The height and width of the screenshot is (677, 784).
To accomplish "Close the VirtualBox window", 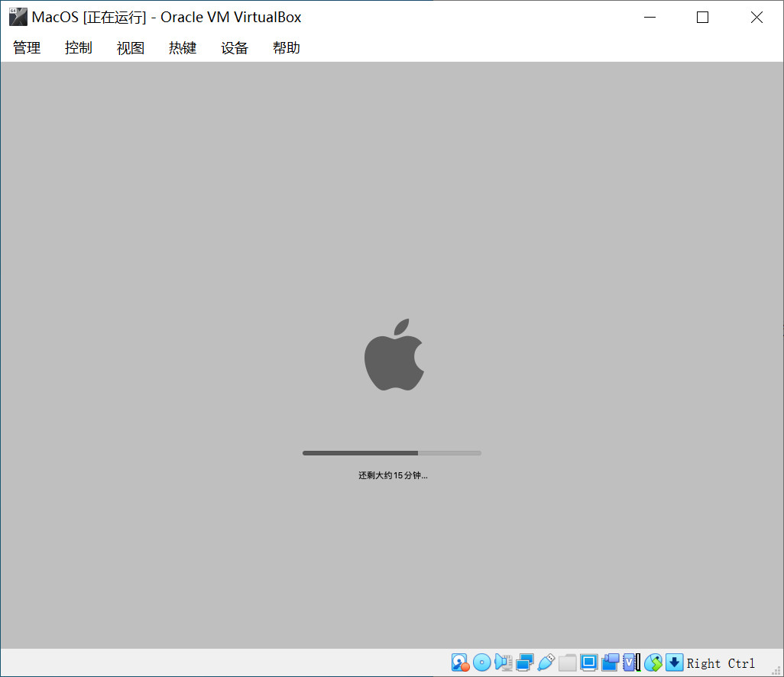I will pos(756,17).
